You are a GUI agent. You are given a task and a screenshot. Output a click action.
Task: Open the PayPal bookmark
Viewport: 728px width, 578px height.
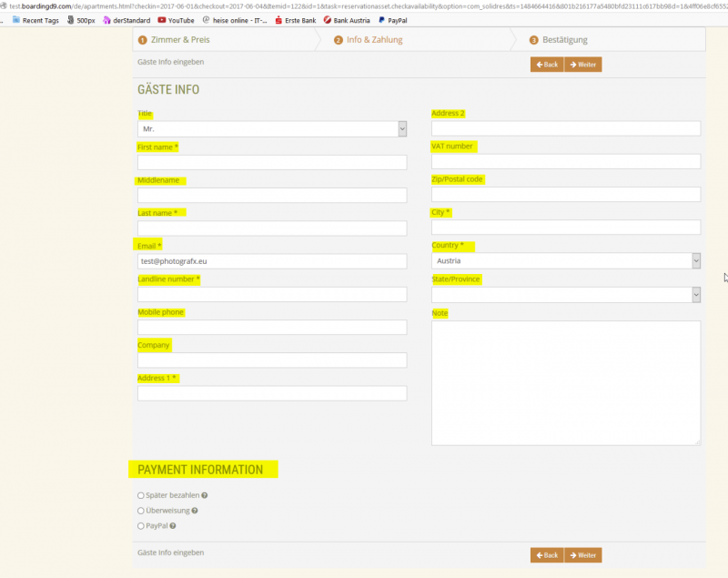[x=392, y=19]
